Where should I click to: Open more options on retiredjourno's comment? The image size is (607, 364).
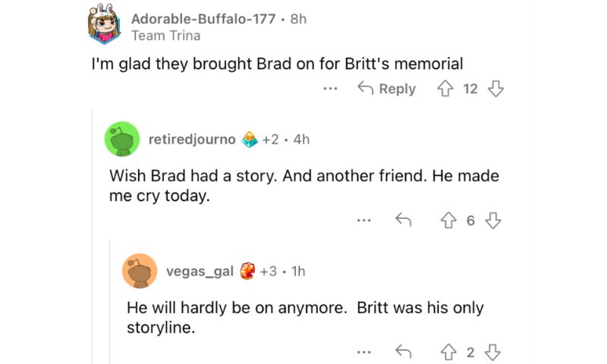click(x=364, y=221)
